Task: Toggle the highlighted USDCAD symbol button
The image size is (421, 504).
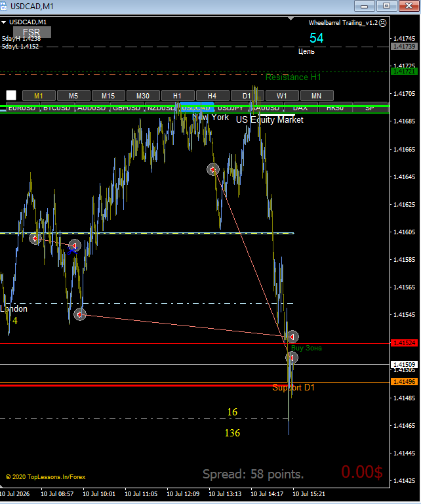Action: coord(196,108)
